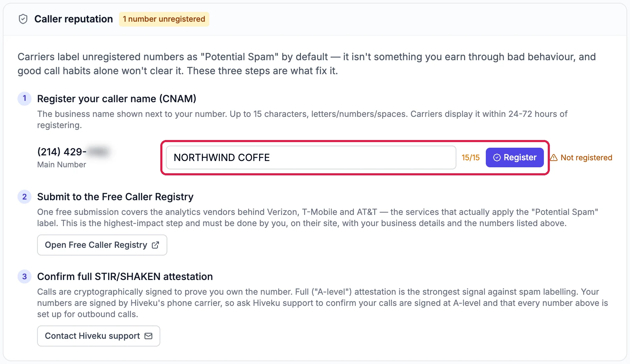Focus the caller name field containing NORTHWIND COFFE
630x364 pixels.
pyautogui.click(x=311, y=157)
